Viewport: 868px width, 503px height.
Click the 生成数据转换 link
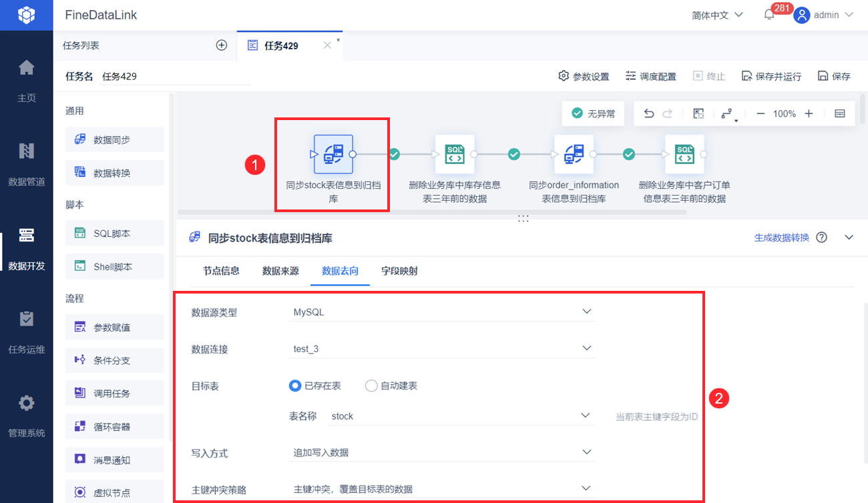[781, 237]
